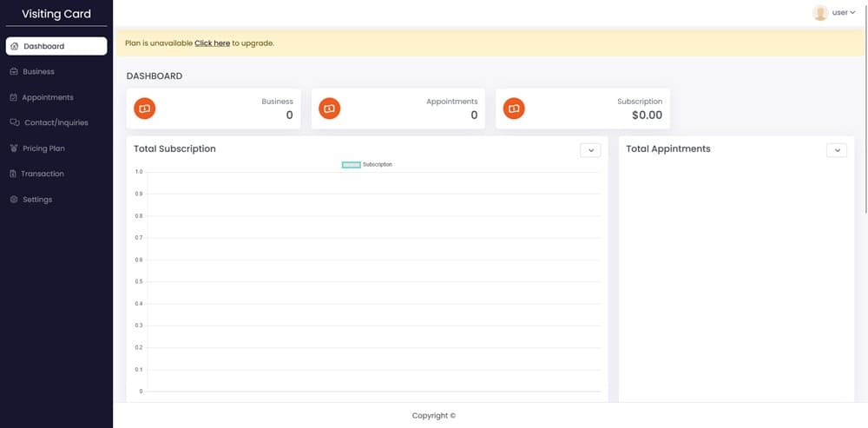
Task: Open the user account dropdown menu
Action: pyautogui.click(x=844, y=13)
